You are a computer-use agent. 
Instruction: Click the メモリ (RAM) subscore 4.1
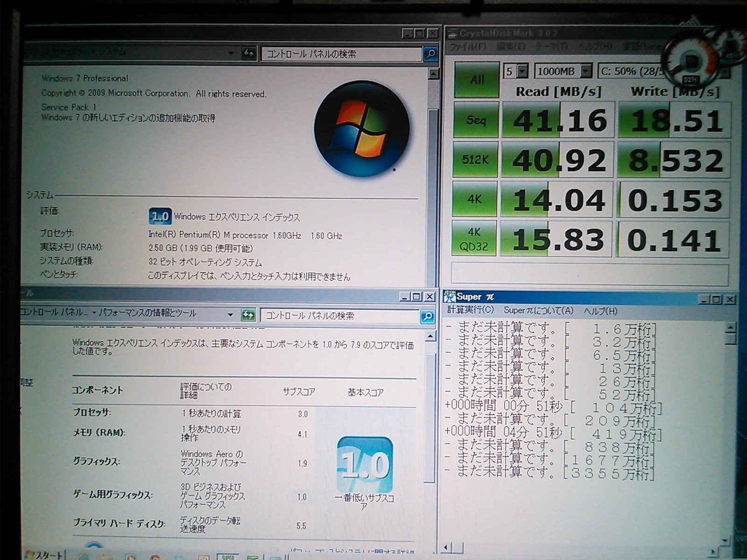[303, 434]
